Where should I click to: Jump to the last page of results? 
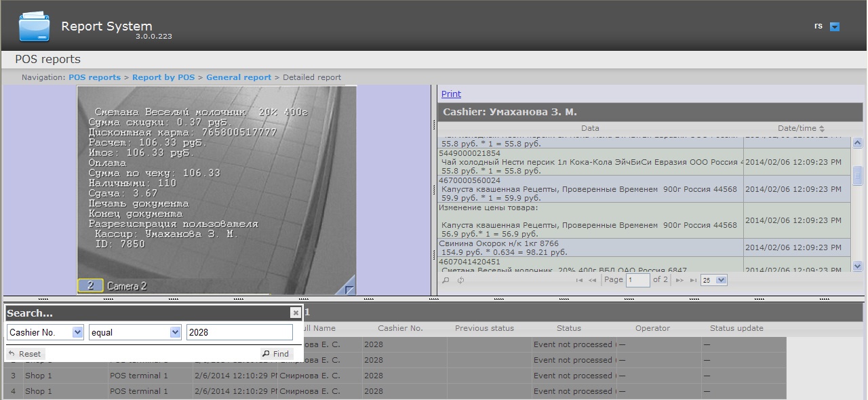coord(693,280)
